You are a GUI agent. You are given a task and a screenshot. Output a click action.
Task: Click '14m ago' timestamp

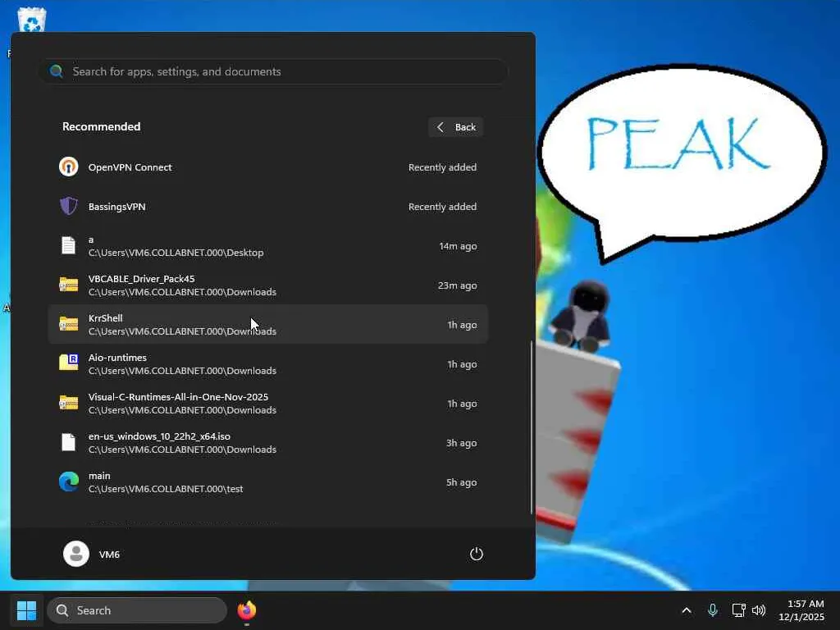(x=458, y=246)
